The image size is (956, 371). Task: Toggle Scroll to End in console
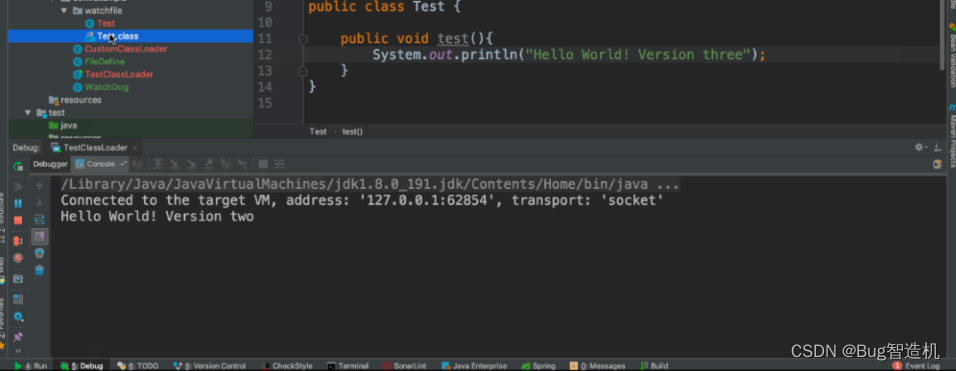pyautogui.click(x=40, y=236)
